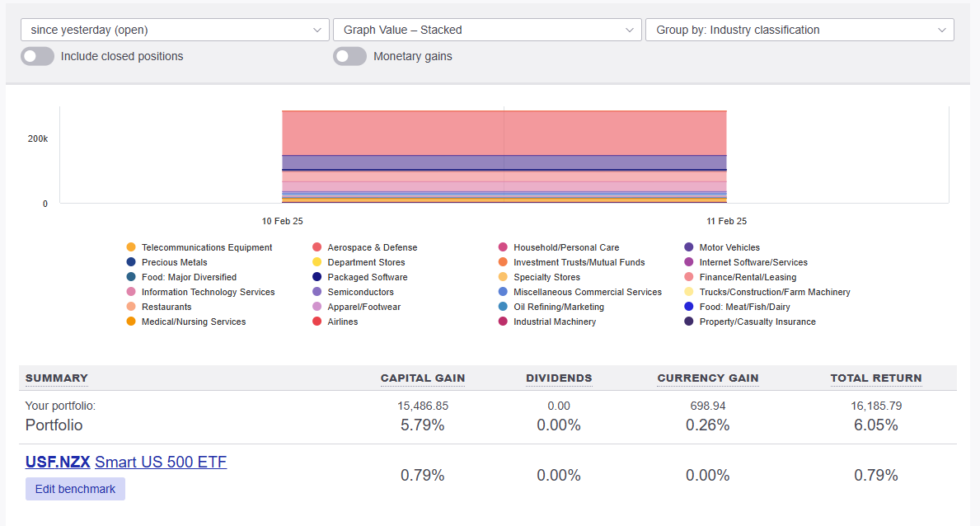Click the Airlines legend marker
This screenshot has height=526, width=980.
[x=317, y=322]
